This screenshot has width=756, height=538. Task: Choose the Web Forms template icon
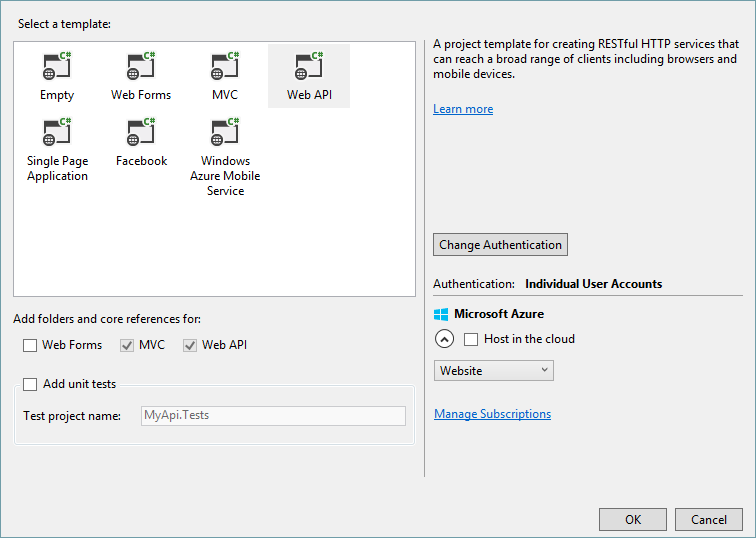141,66
